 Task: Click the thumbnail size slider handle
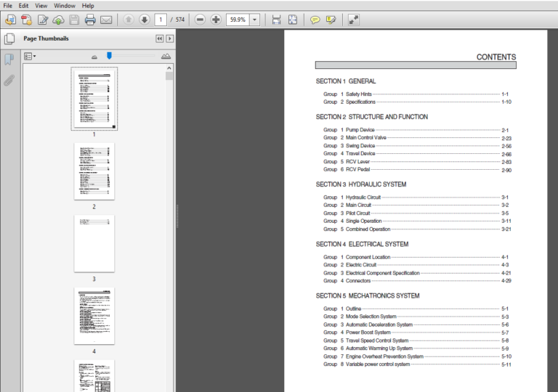(109, 55)
